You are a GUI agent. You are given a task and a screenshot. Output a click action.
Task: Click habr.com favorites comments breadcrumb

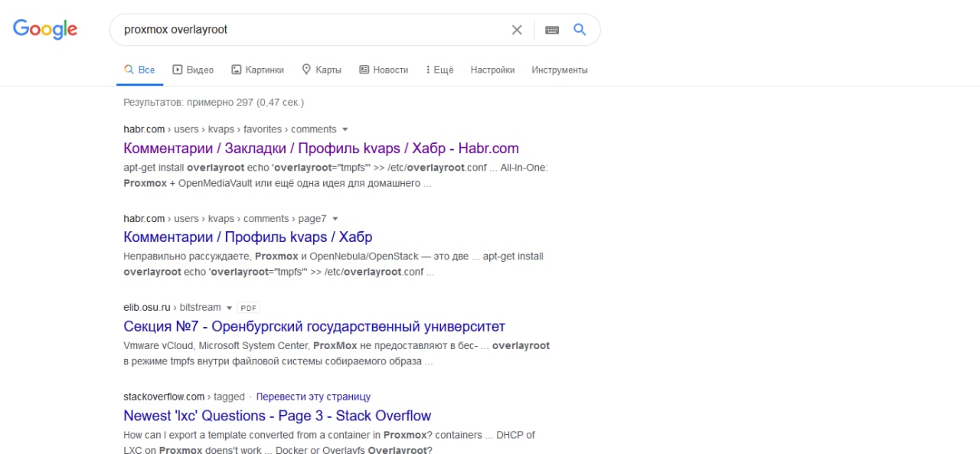230,129
